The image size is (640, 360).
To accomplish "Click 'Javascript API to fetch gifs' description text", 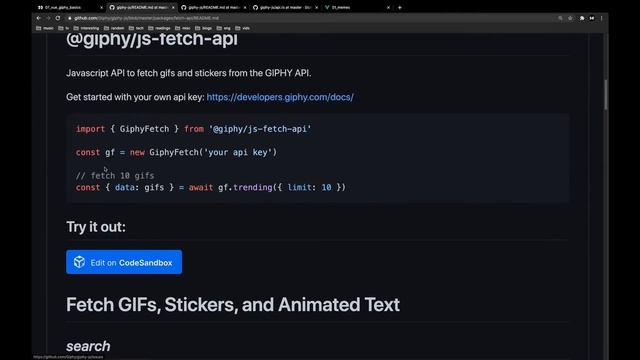I will (189, 73).
